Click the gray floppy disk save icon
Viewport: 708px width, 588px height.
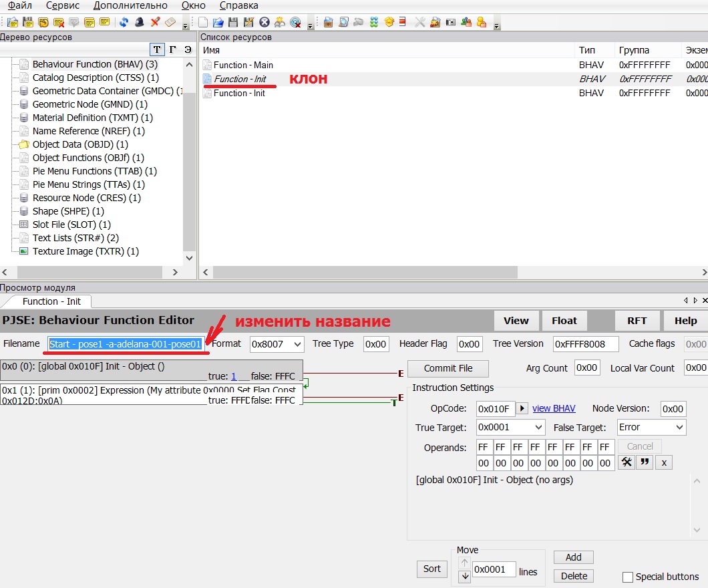click(234, 22)
